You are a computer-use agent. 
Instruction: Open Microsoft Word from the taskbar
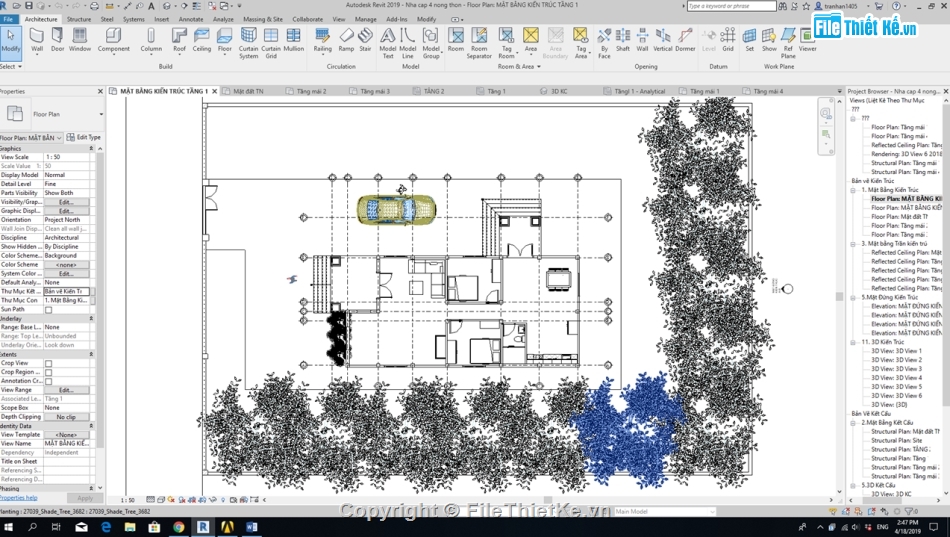pyautogui.click(x=251, y=527)
